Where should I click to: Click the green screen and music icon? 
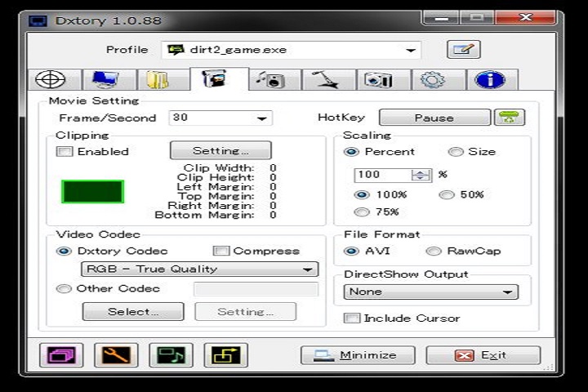pos(171,355)
